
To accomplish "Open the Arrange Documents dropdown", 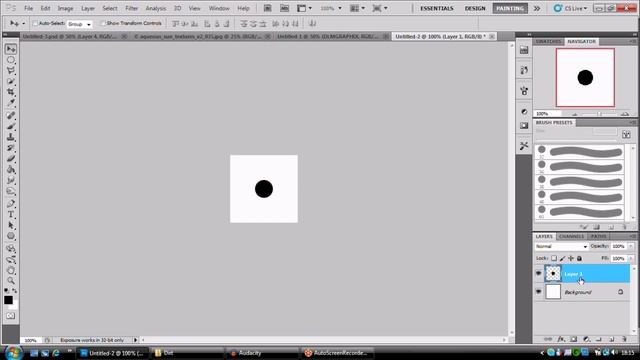I will click(358, 8).
